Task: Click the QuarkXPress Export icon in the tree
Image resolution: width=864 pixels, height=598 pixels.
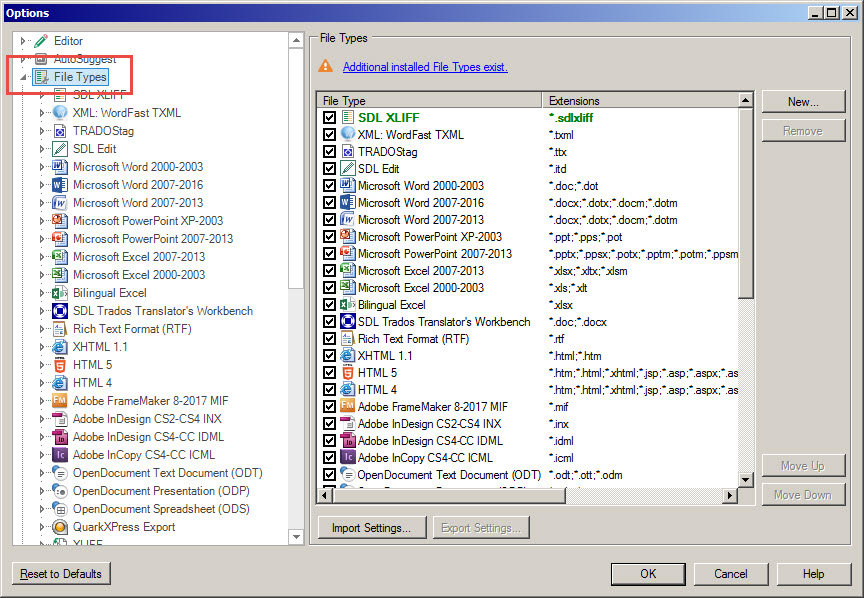Action: 60,527
